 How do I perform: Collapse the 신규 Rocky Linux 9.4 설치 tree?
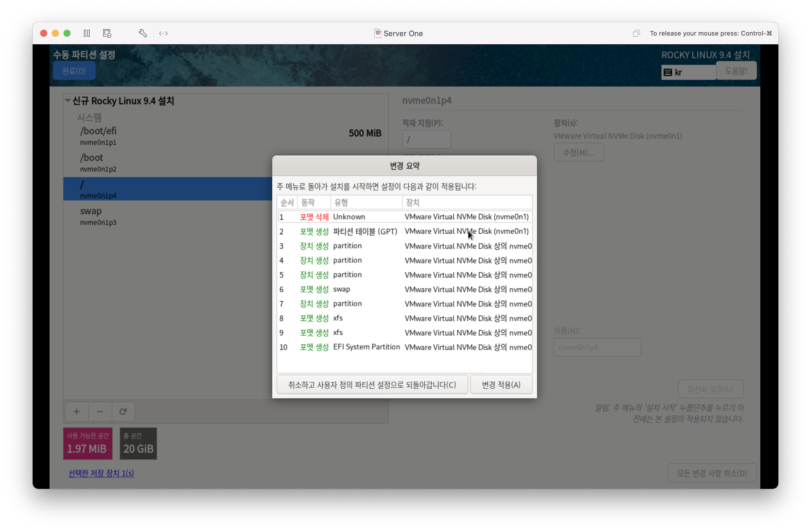68,101
